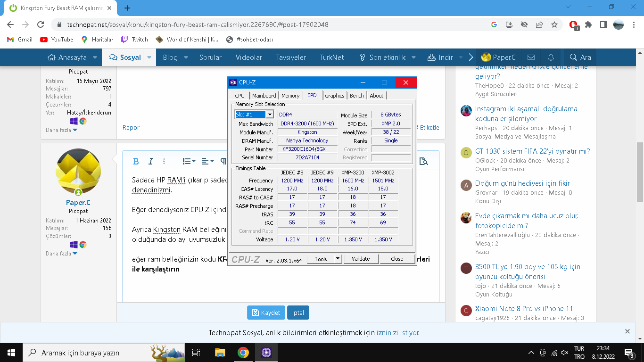Open the Bench tab in CPU-Z
Image resolution: width=644 pixels, height=362 pixels.
tap(357, 96)
